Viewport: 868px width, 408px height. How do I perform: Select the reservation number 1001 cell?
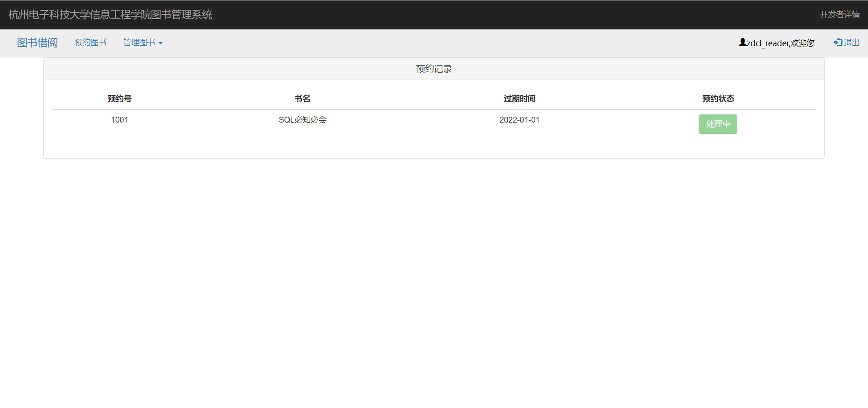coord(119,120)
